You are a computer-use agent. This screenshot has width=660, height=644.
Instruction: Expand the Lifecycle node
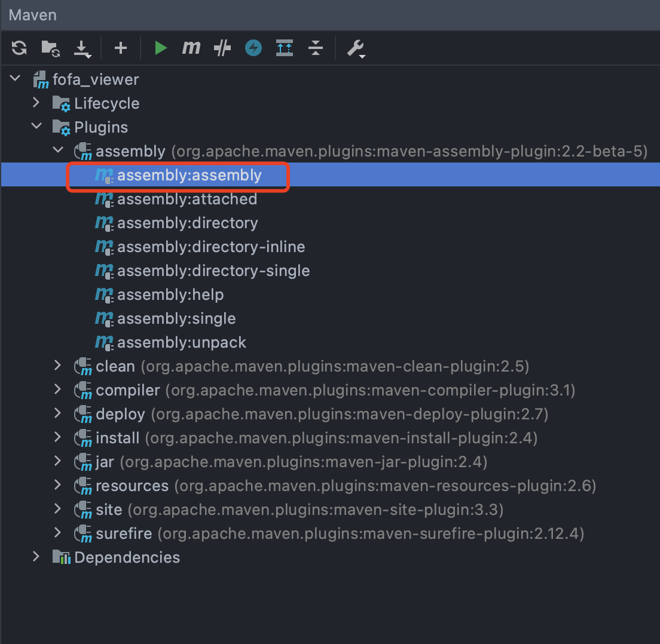click(x=36, y=103)
